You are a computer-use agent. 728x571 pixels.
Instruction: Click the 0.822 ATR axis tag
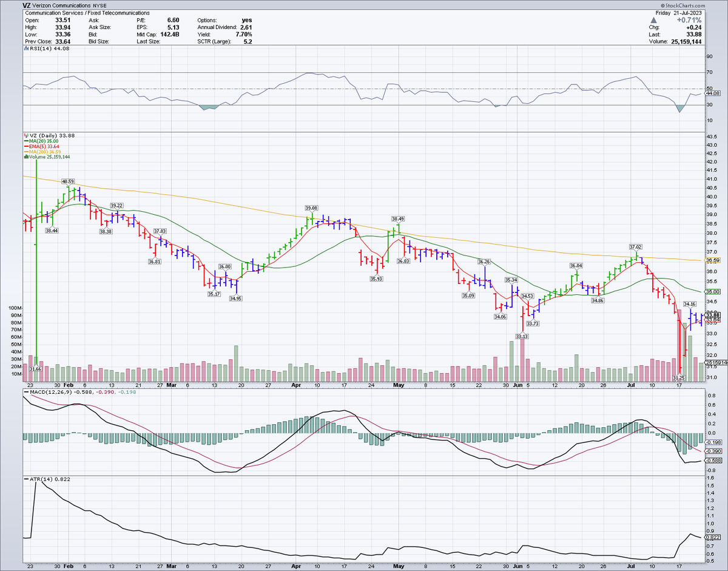tap(713, 538)
